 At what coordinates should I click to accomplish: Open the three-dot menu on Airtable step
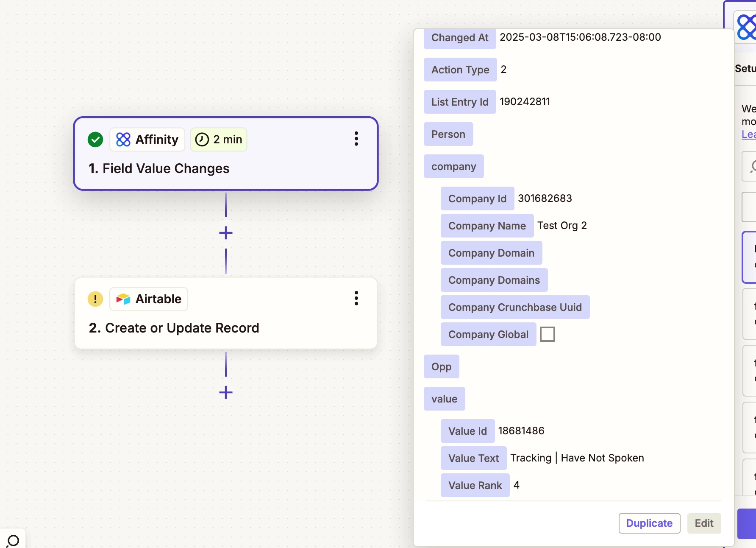[x=356, y=298]
